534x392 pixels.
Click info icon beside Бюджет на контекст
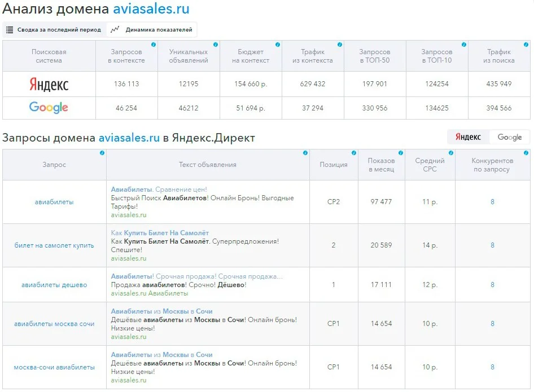pos(277,44)
